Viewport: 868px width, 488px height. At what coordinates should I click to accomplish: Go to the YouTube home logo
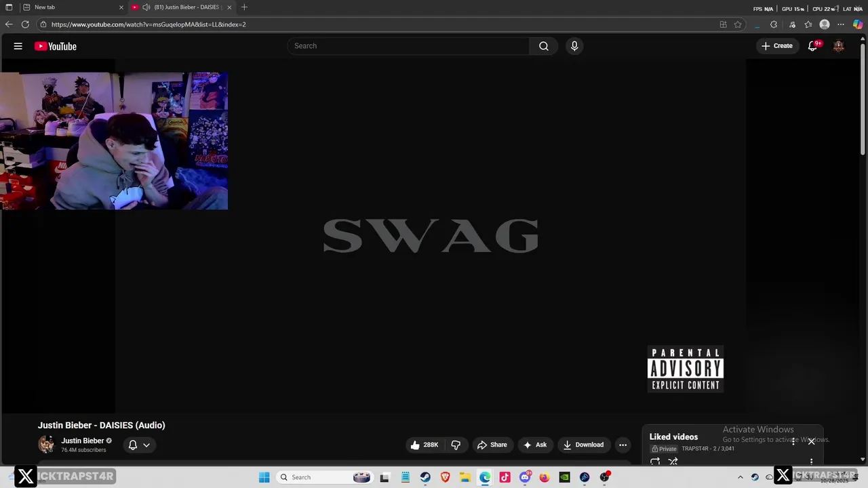pos(56,46)
